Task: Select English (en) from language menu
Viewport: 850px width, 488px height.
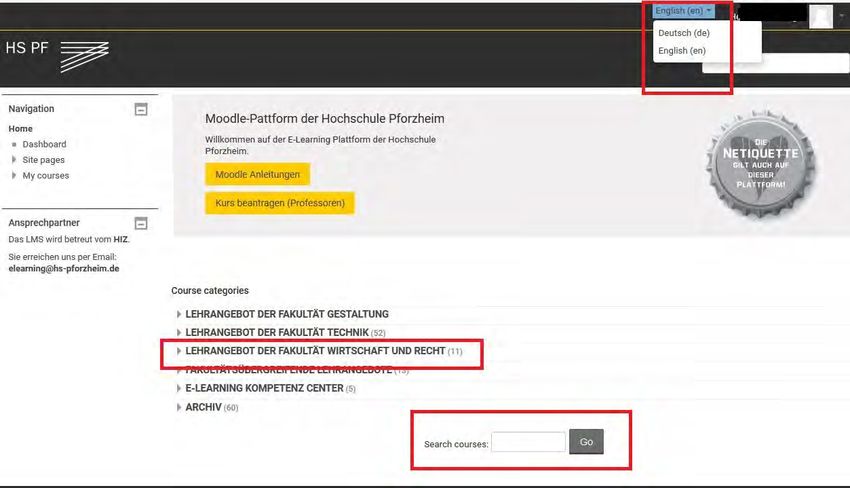Action: pyautogui.click(x=682, y=51)
